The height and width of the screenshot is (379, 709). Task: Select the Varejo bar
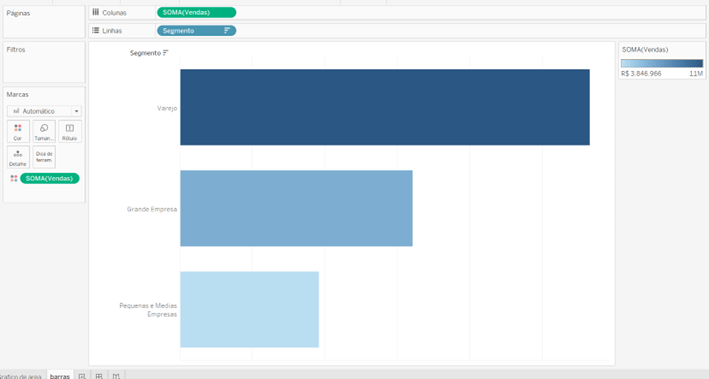click(385, 107)
